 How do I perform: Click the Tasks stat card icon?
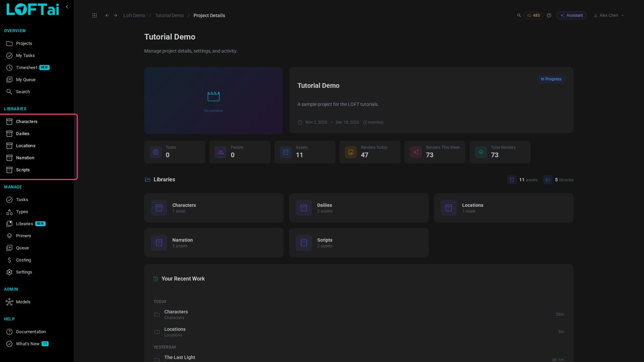(156, 152)
